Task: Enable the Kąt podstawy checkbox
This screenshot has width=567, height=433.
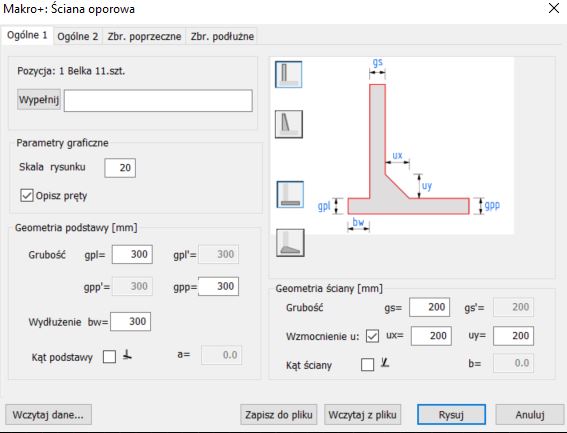Action: coord(109,356)
